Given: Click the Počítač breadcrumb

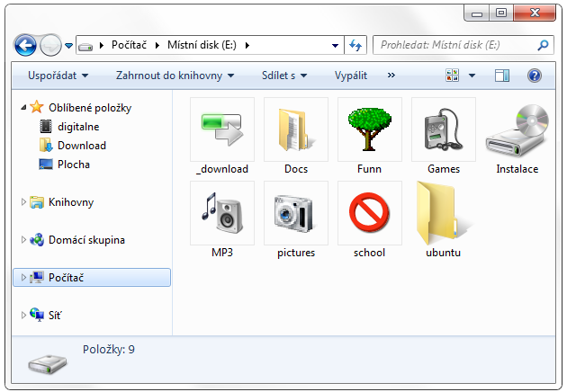Looking at the screenshot, I should 129,45.
